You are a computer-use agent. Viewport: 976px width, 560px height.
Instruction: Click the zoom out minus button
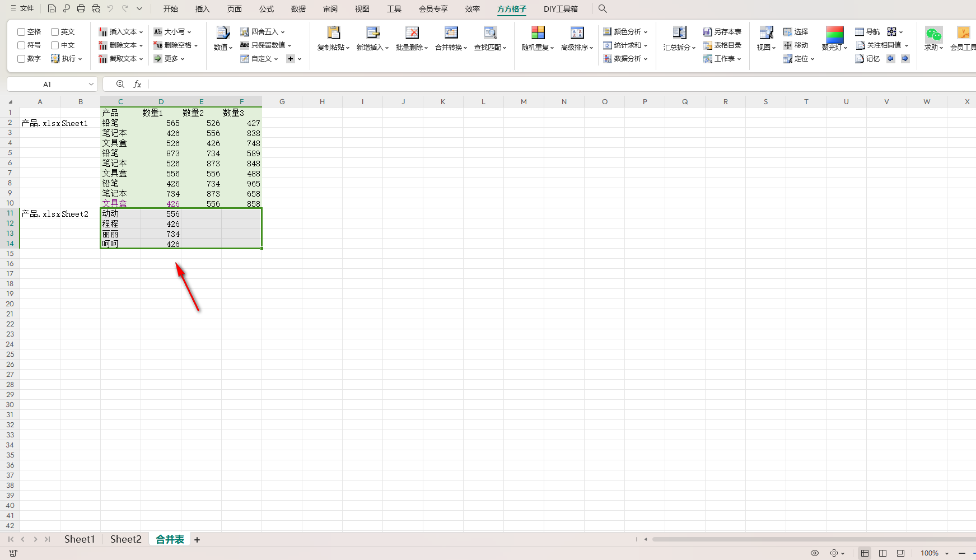click(962, 553)
